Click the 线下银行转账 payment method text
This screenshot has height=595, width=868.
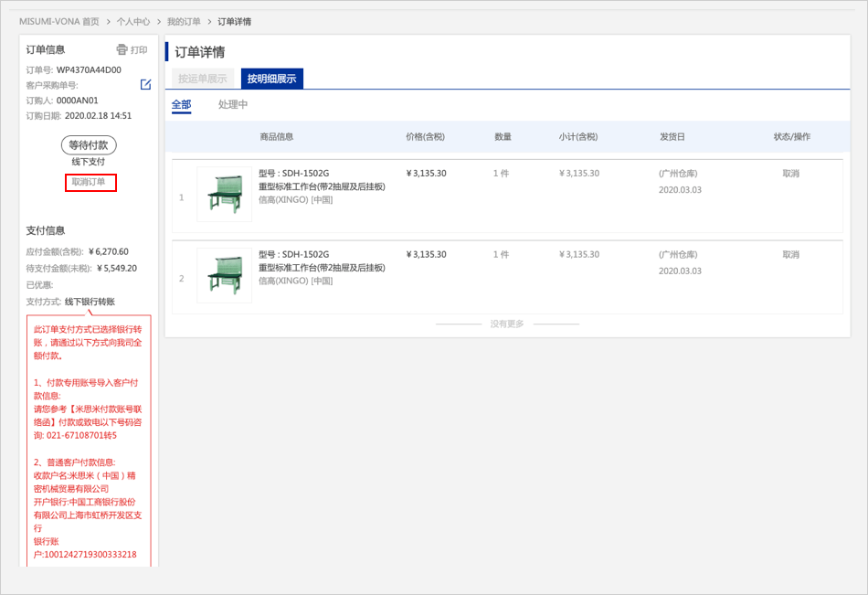click(90, 302)
